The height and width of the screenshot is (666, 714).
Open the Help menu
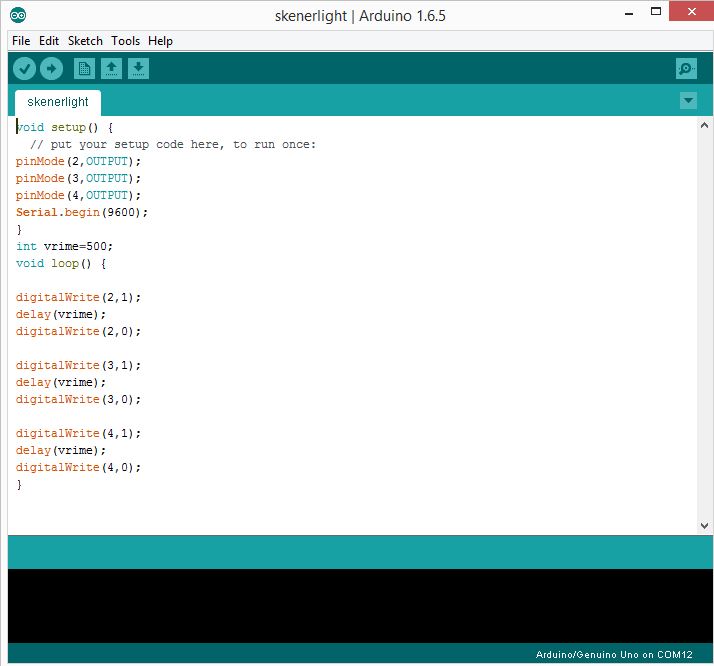(x=160, y=41)
